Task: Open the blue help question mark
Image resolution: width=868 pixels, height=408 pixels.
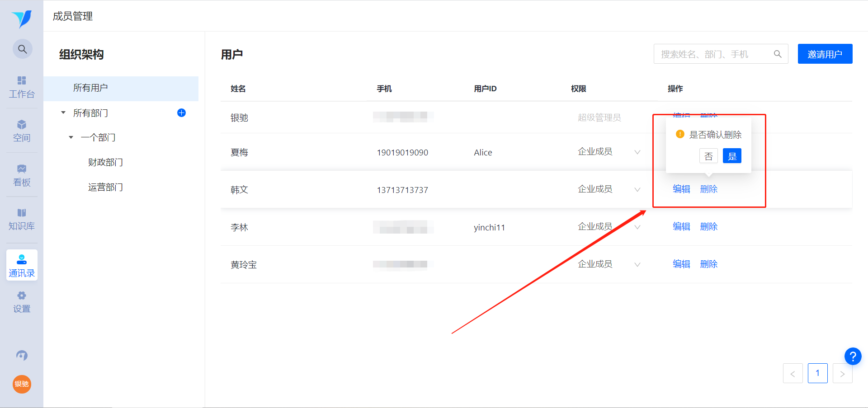Action: [x=853, y=356]
